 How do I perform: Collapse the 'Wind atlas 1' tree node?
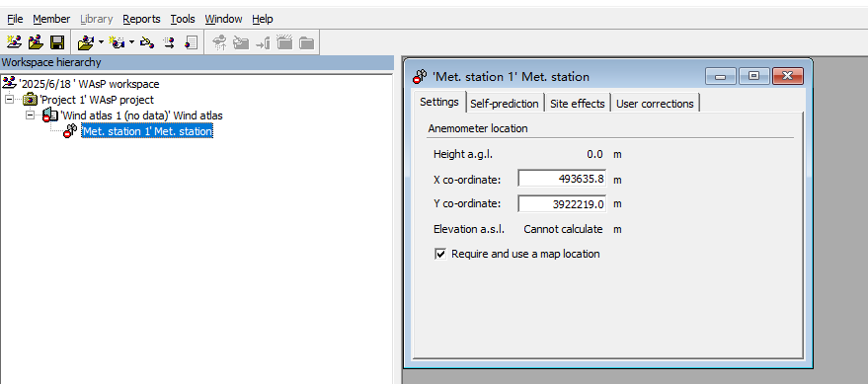31,115
